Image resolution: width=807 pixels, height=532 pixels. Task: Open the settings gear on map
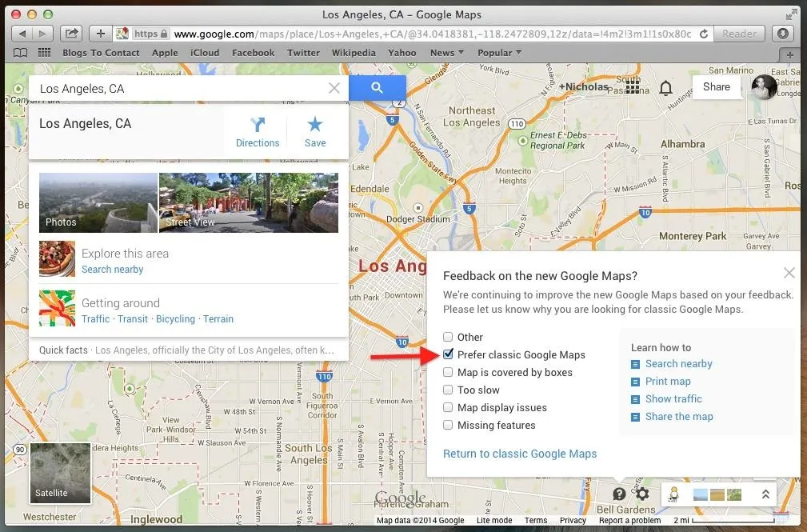click(642, 494)
